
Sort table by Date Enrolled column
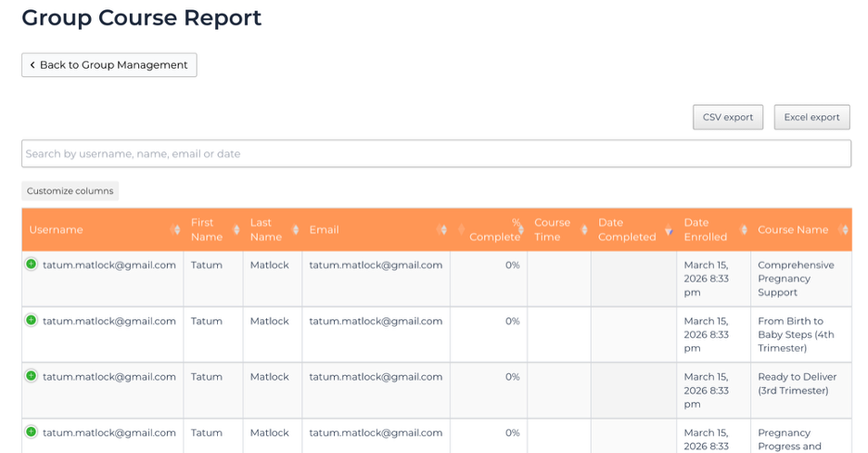click(x=713, y=230)
